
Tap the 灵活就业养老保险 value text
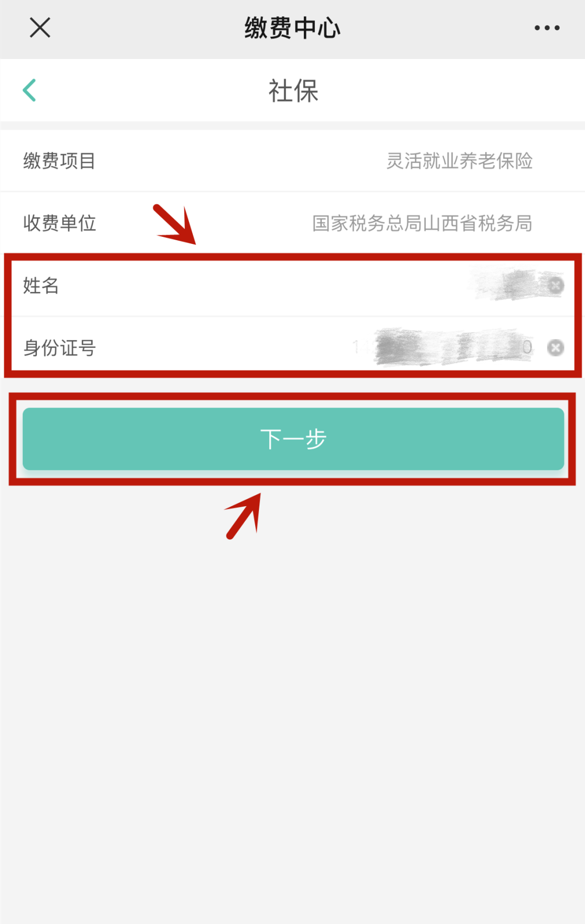[x=459, y=161]
